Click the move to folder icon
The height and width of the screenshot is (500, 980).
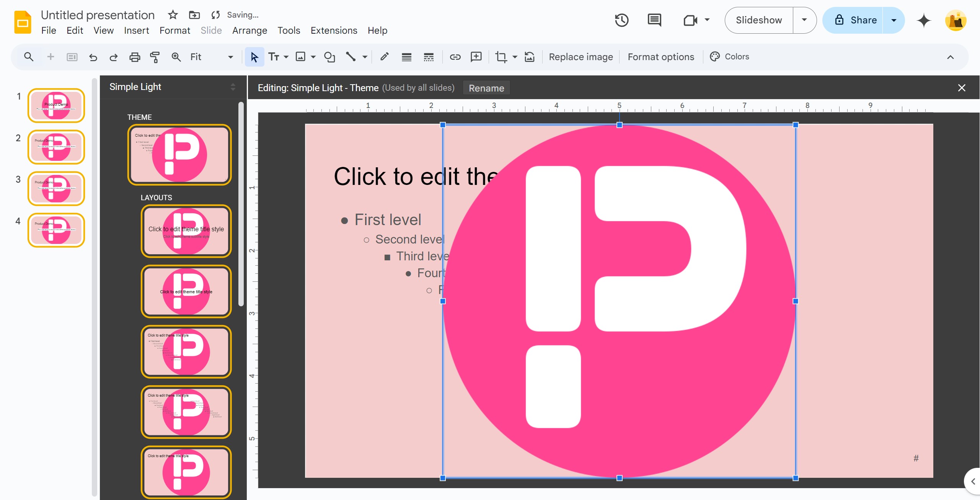tap(194, 15)
